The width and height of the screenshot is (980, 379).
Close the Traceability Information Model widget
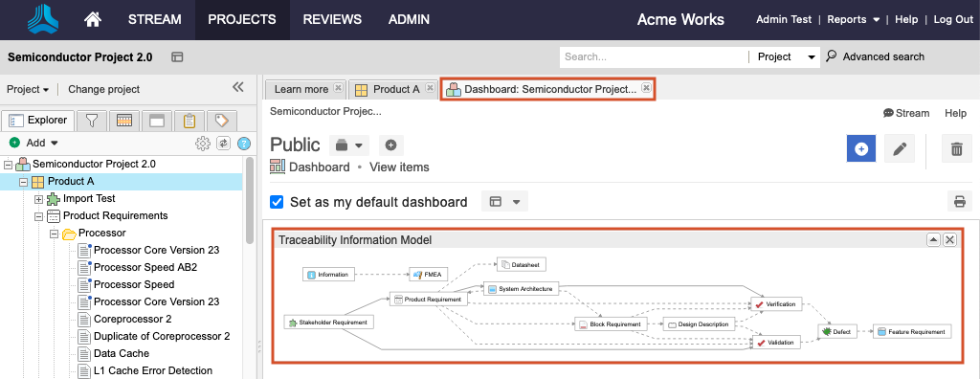[x=949, y=239]
